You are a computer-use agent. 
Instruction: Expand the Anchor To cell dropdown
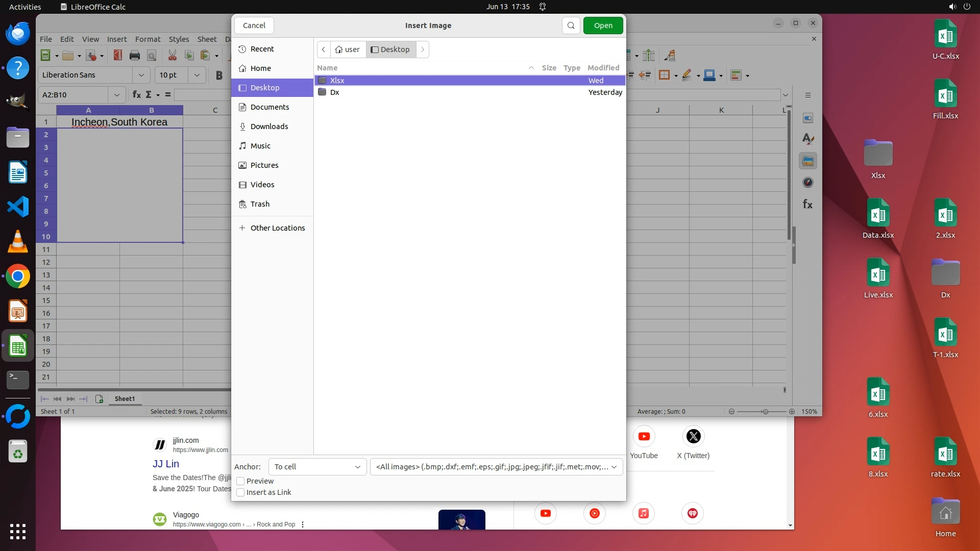click(317, 467)
